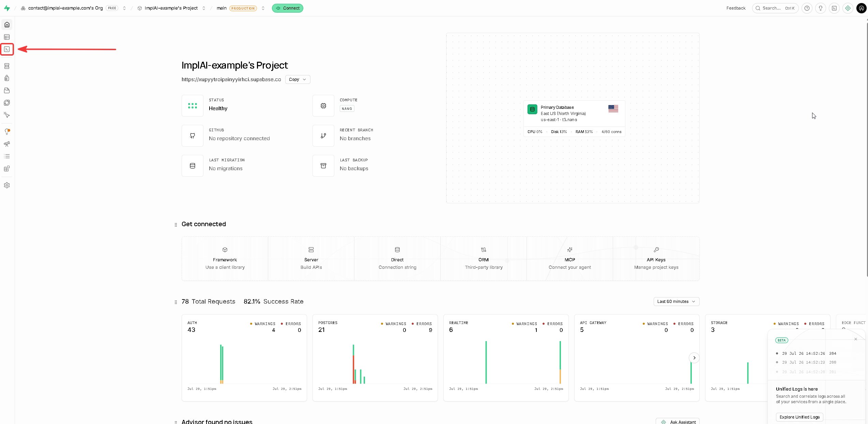Viewport: 868px width, 424px height.
Task: Open the help question-mark icon
Action: tap(807, 8)
